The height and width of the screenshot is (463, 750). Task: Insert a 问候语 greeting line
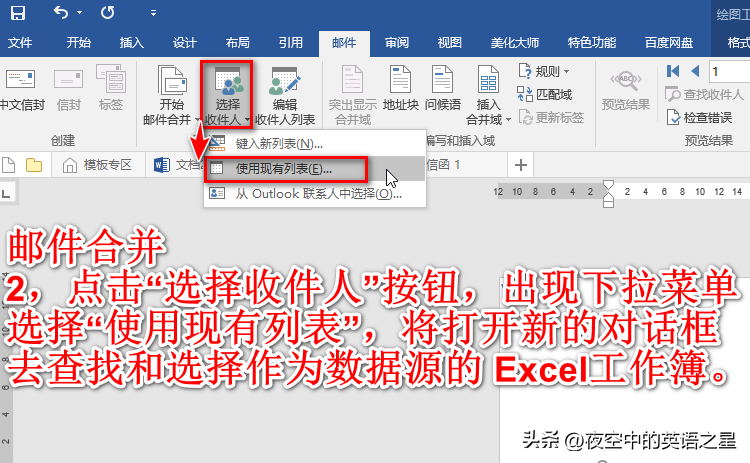point(442,88)
